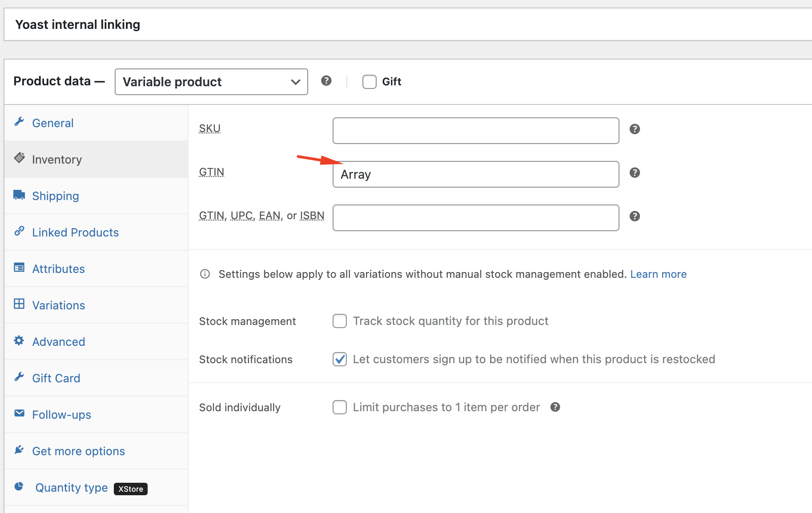Viewport: 812px width, 513px height.
Task: Click the help icon beside SKU field
Action: [635, 129]
